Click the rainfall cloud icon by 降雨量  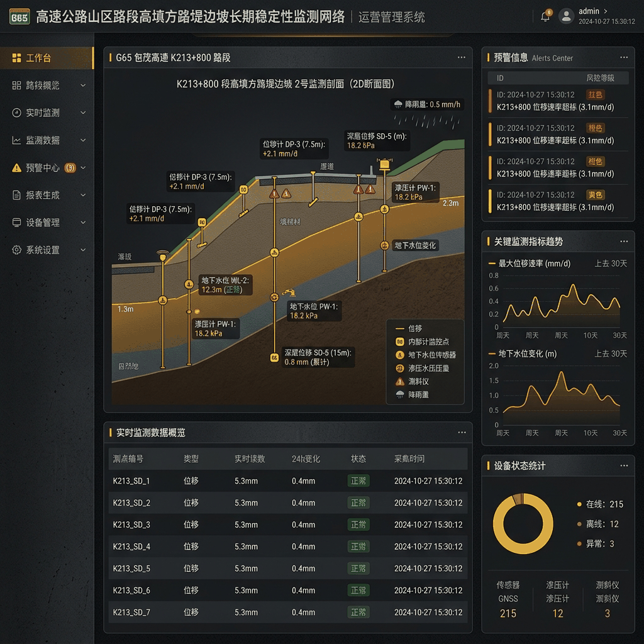tap(398, 104)
